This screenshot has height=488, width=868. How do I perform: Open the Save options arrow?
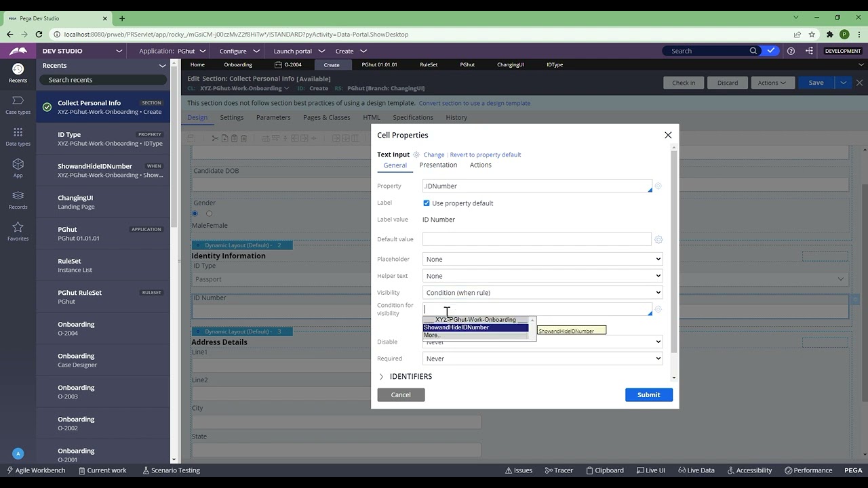point(843,83)
